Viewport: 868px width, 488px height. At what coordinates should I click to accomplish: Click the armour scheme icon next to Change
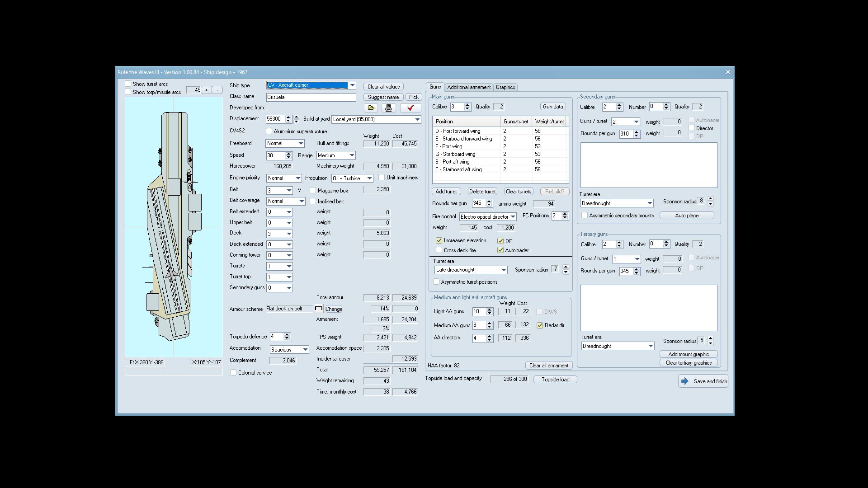[319, 309]
